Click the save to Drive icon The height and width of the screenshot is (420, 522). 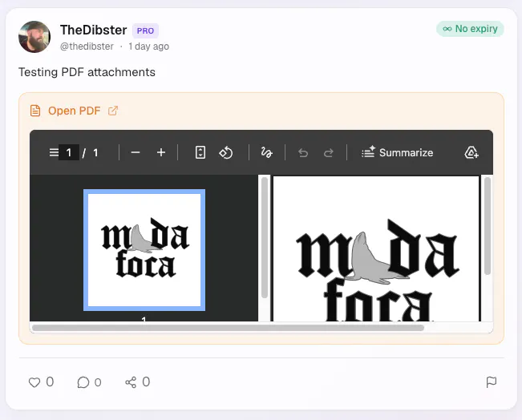coord(471,152)
